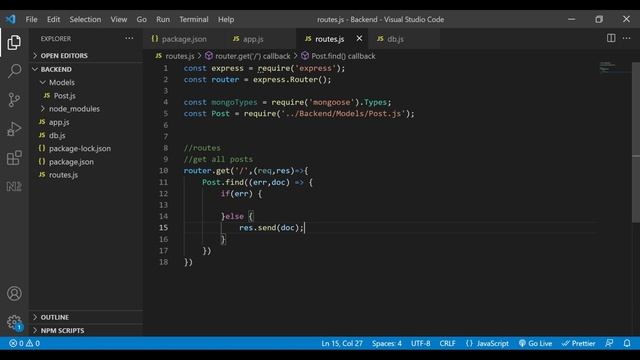Open the Terminal menu
Viewport: 640px width, 360px height.
point(194,19)
